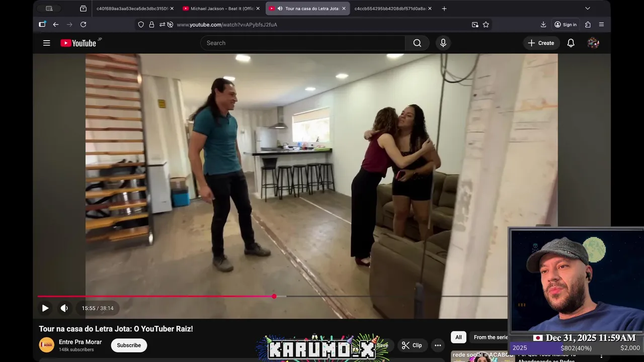Click the workspace switcher pill at top left
Image resolution: width=644 pixels, height=362 pixels.
click(49, 9)
